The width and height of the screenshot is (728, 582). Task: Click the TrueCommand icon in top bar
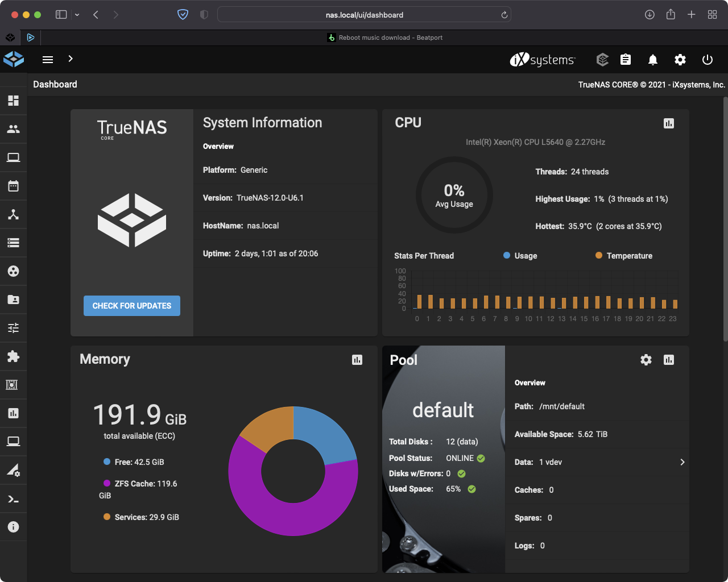pyautogui.click(x=602, y=59)
